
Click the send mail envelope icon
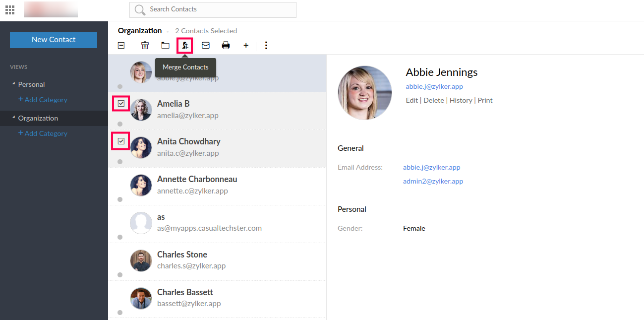[205, 46]
